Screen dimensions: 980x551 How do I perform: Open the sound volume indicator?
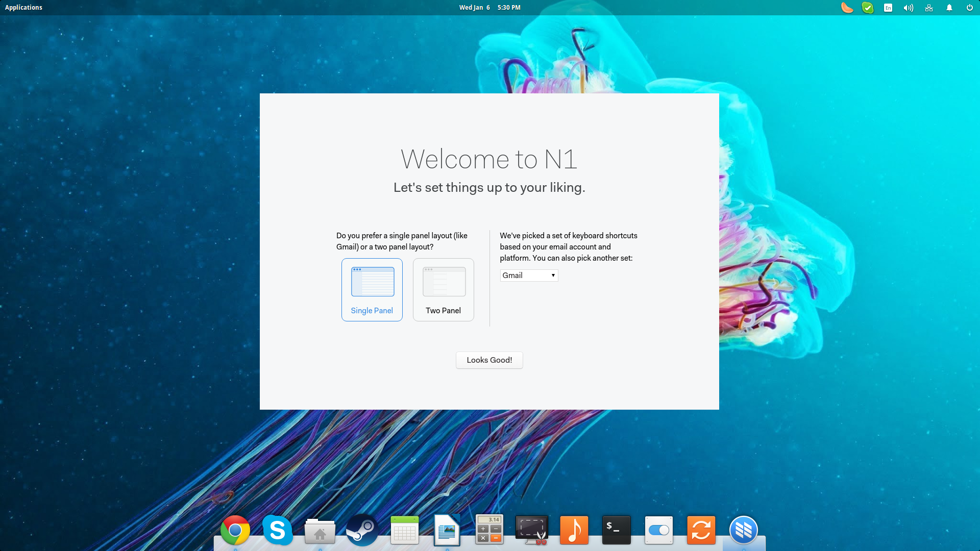[909, 8]
